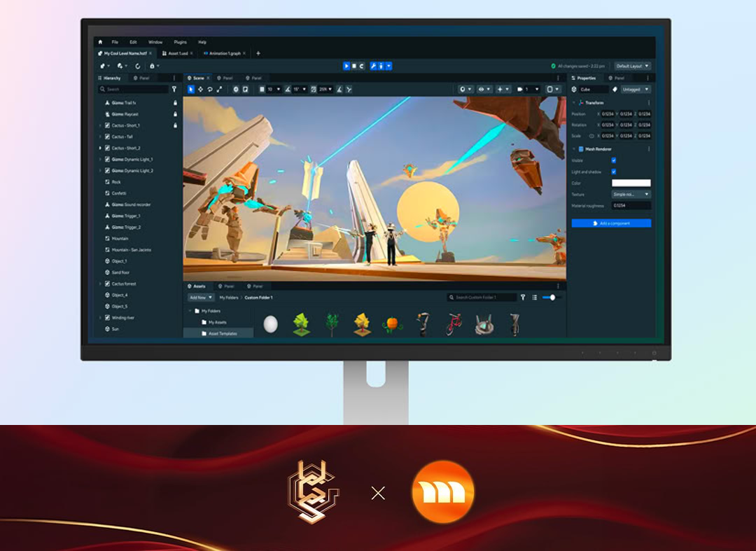Select the My Assets folder
This screenshot has width=756, height=551.
point(218,323)
